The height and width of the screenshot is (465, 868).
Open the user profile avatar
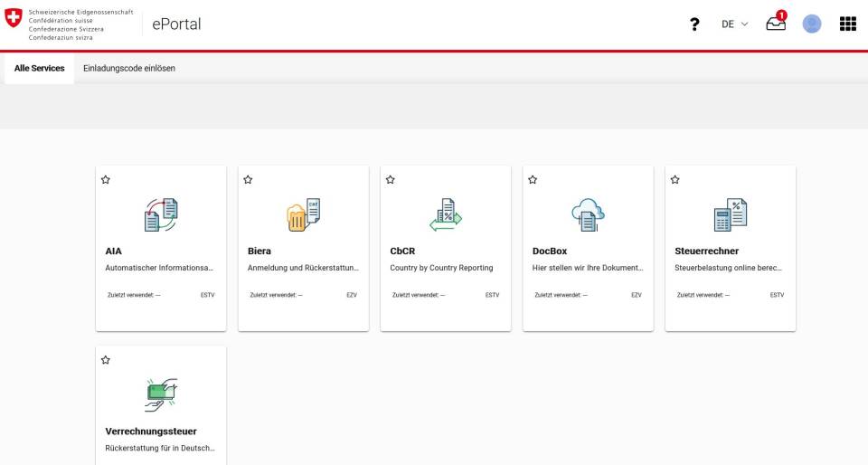coord(812,24)
